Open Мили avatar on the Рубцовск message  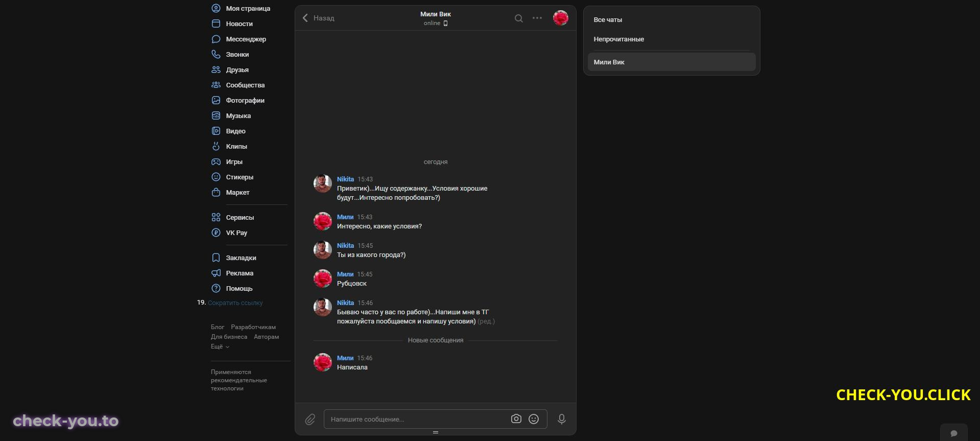(322, 278)
